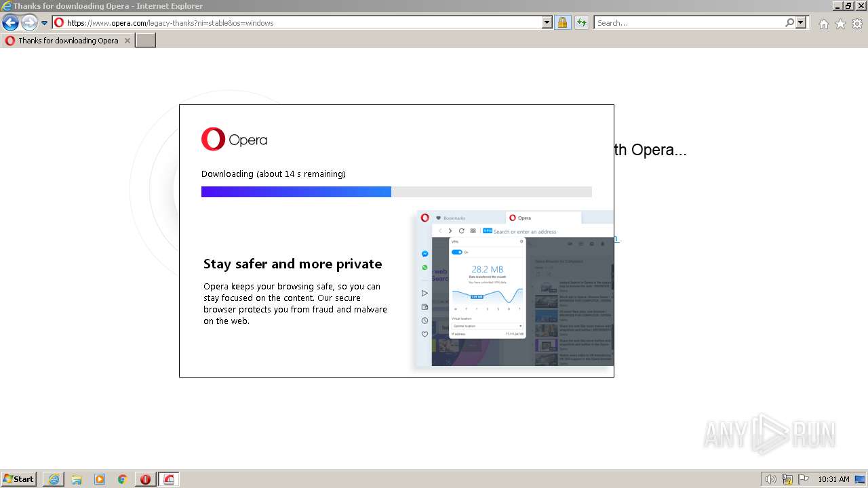Open the Windows Start menu
The width and height of the screenshot is (868, 488).
pos(19,479)
